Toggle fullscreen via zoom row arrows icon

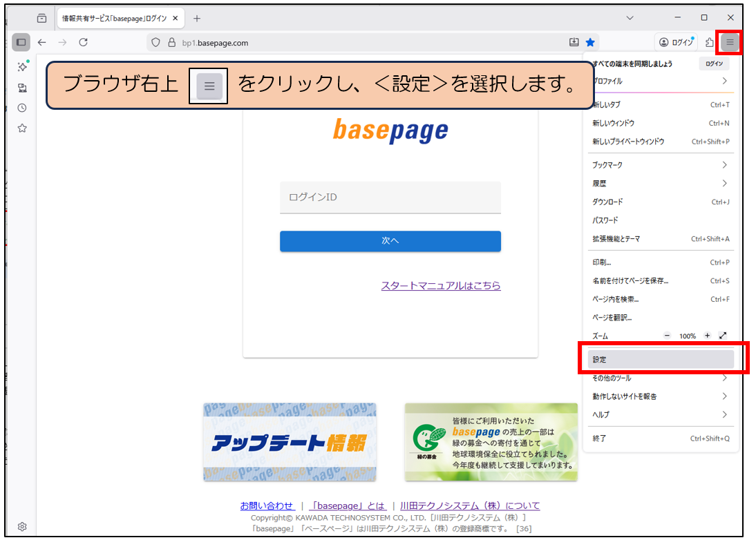[723, 336]
